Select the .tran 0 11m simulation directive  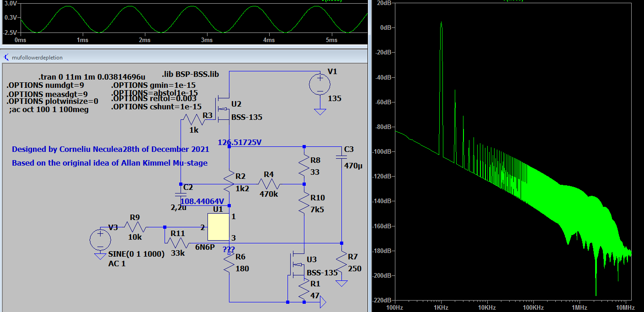tap(92, 76)
